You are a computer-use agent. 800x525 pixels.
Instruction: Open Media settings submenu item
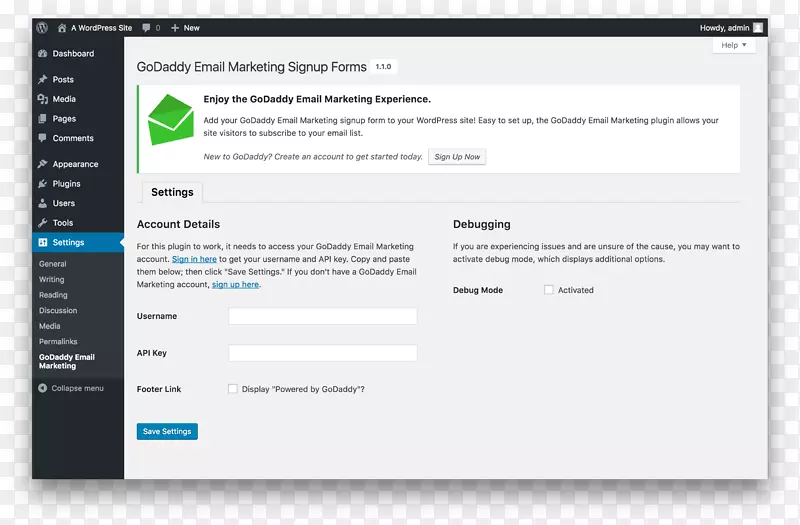(49, 326)
